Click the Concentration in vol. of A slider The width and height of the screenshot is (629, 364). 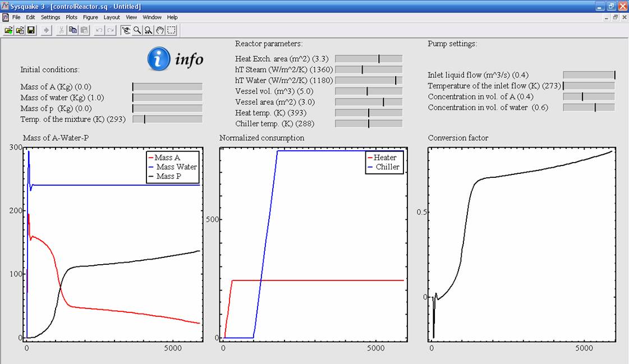click(589, 96)
